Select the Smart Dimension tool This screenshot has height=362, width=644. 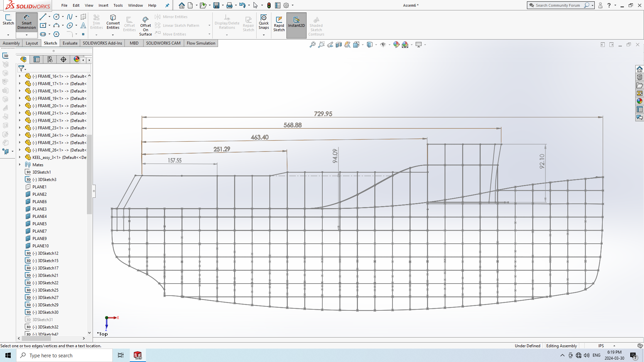[26, 22]
